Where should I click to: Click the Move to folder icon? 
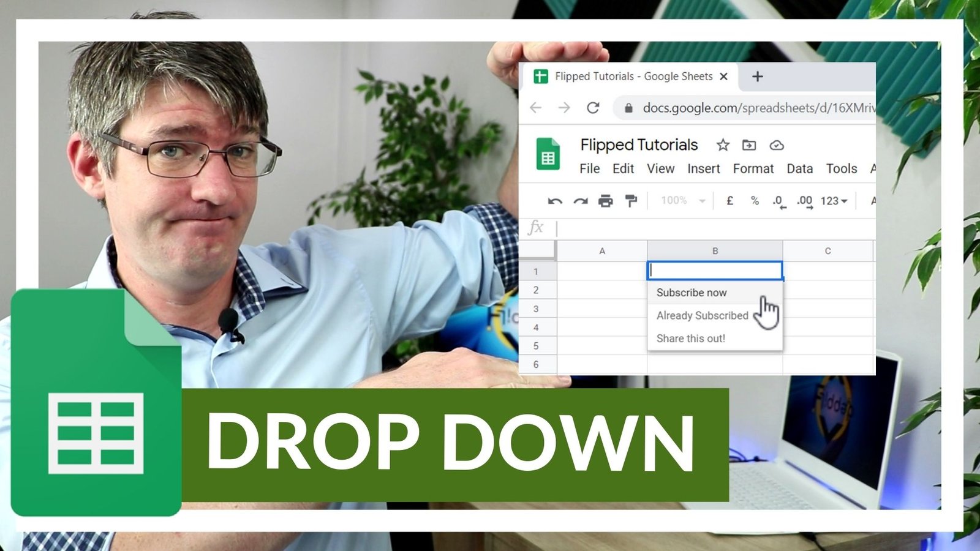point(748,145)
